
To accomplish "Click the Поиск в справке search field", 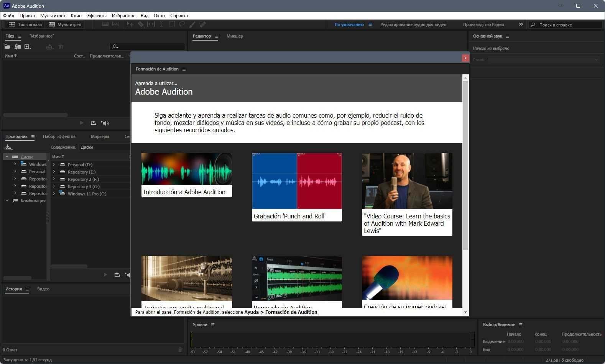I will tap(565, 25).
